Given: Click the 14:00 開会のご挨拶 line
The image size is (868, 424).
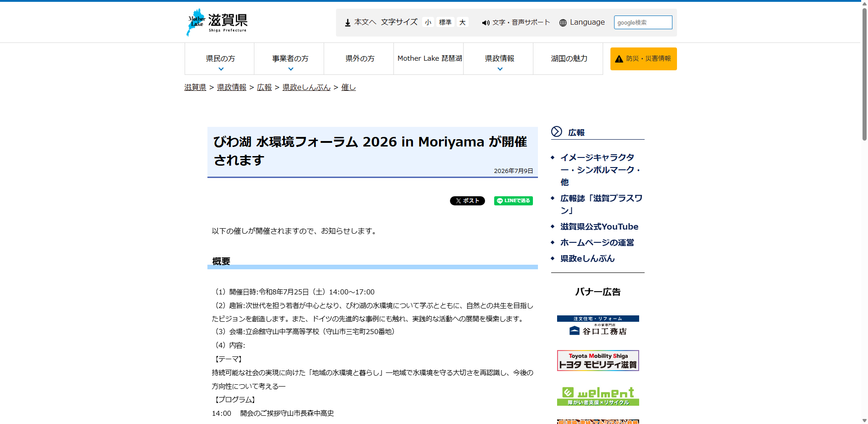Looking at the screenshot, I should pyautogui.click(x=273, y=413).
